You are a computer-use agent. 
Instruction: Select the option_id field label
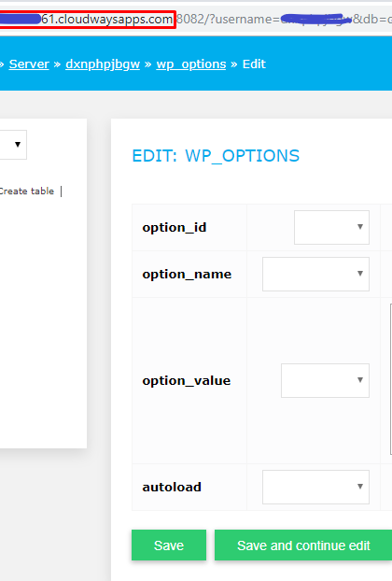pyautogui.click(x=175, y=228)
